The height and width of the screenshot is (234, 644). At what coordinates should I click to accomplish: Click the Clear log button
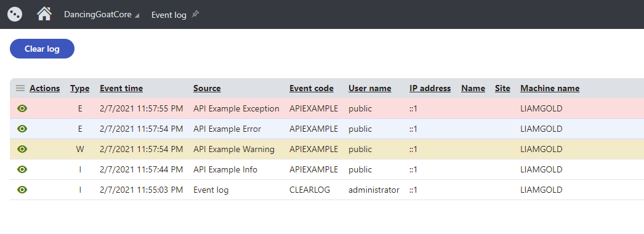(42, 49)
